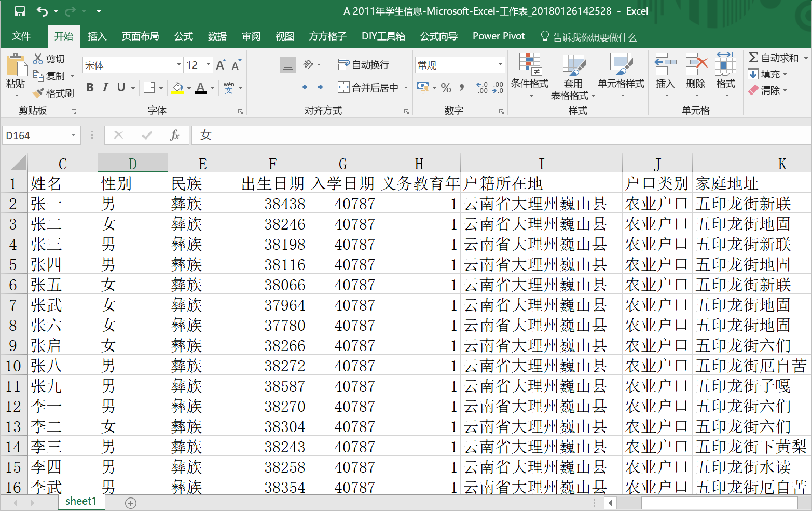Click the wén phonetic guide icon
The width and height of the screenshot is (812, 511).
(229, 87)
